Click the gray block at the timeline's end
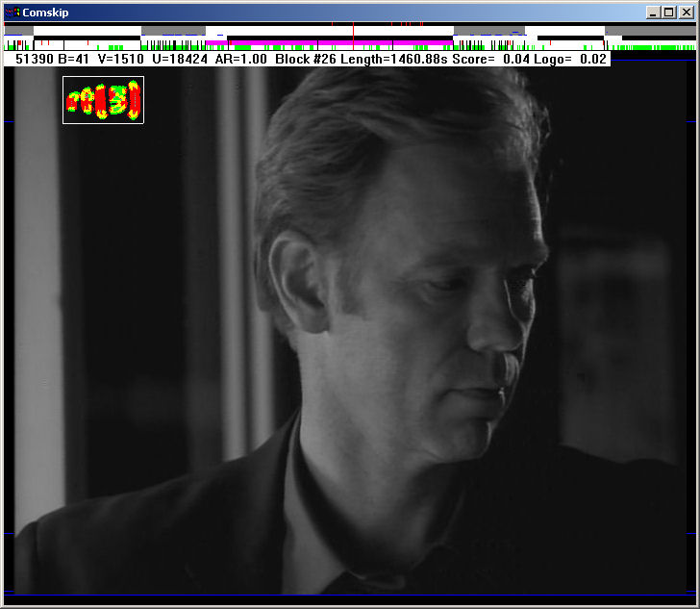The image size is (700, 609). pyautogui.click(x=650, y=31)
